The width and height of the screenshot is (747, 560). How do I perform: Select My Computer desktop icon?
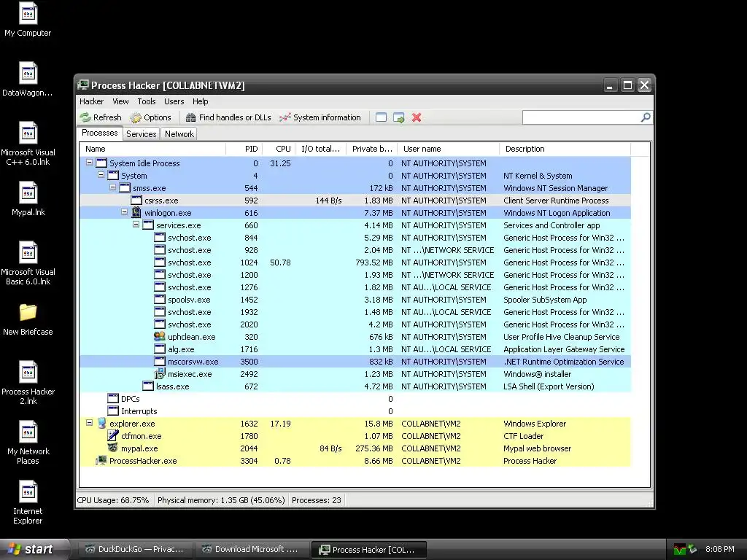[x=28, y=20]
